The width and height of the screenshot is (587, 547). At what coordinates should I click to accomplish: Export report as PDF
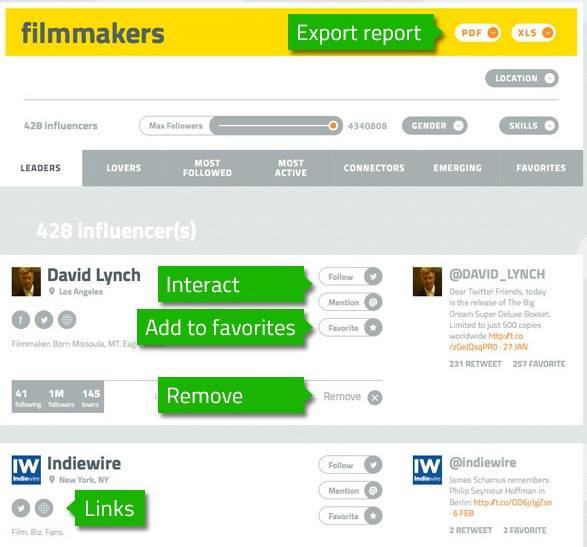coord(478,33)
